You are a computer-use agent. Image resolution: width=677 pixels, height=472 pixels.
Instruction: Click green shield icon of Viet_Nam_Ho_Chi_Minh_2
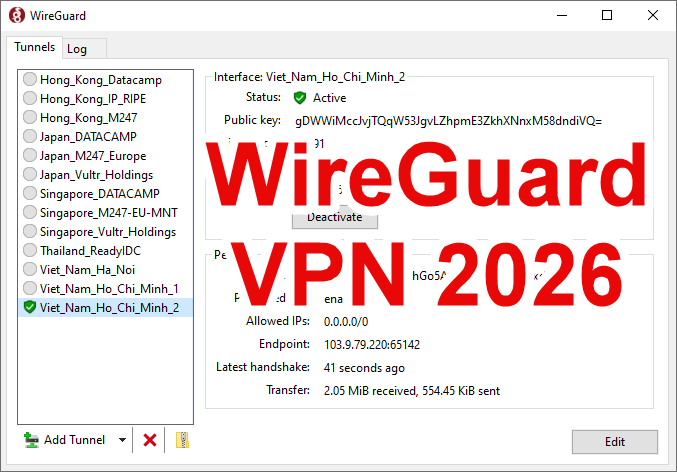tap(30, 308)
